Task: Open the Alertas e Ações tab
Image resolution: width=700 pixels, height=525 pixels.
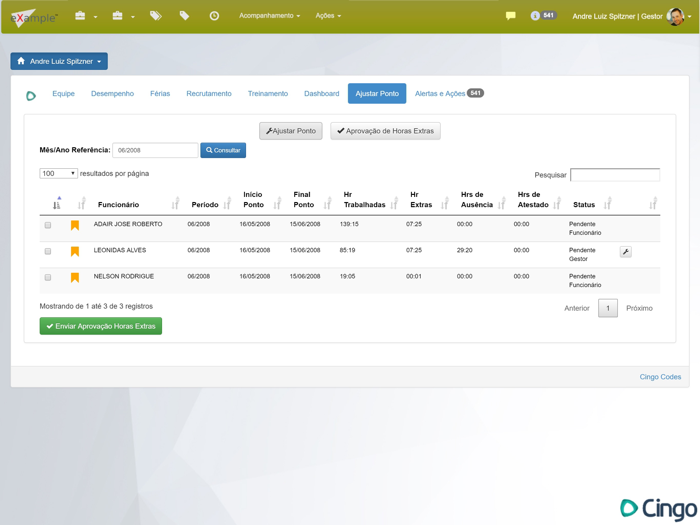Action: pos(449,94)
